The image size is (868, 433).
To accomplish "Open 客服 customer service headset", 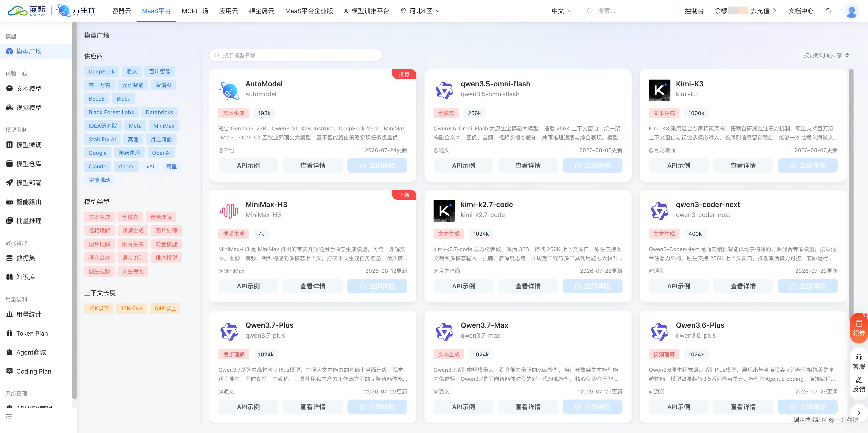I will click(x=859, y=362).
